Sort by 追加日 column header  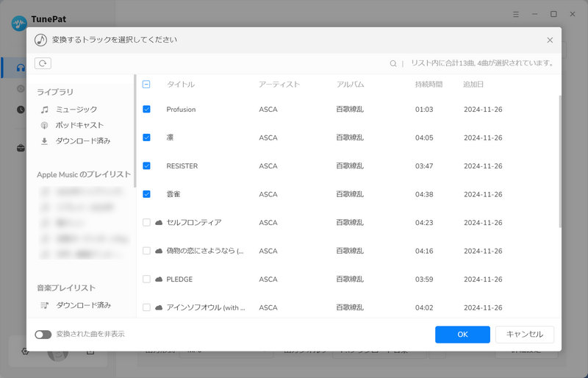[x=473, y=85]
